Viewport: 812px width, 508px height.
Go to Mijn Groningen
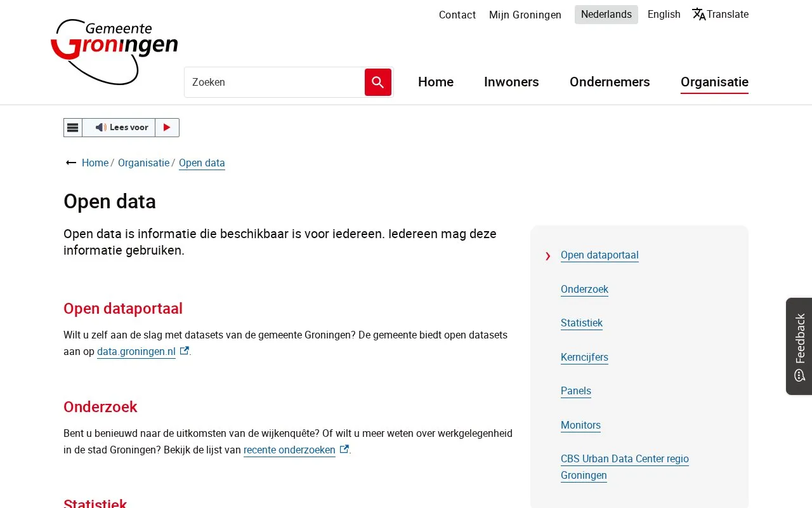point(525,15)
